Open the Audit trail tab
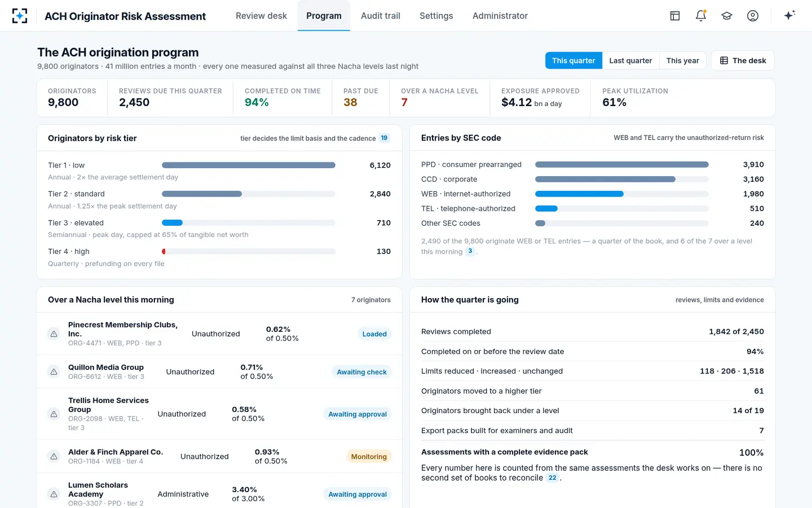 coord(381,16)
